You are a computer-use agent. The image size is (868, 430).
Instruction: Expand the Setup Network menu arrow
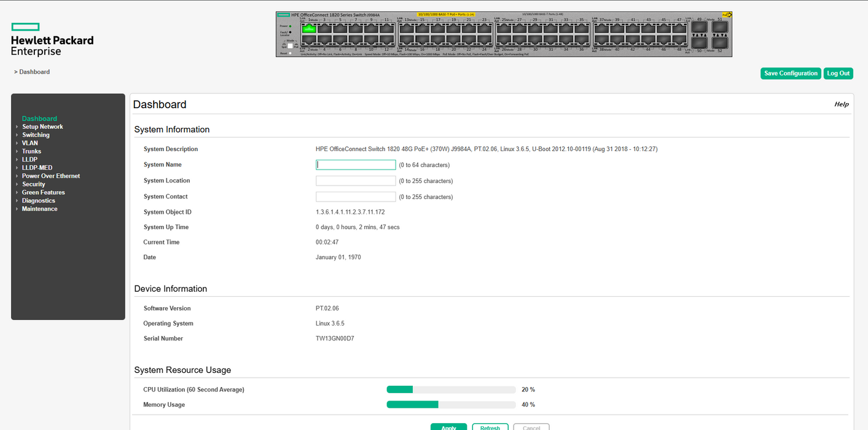(x=17, y=127)
